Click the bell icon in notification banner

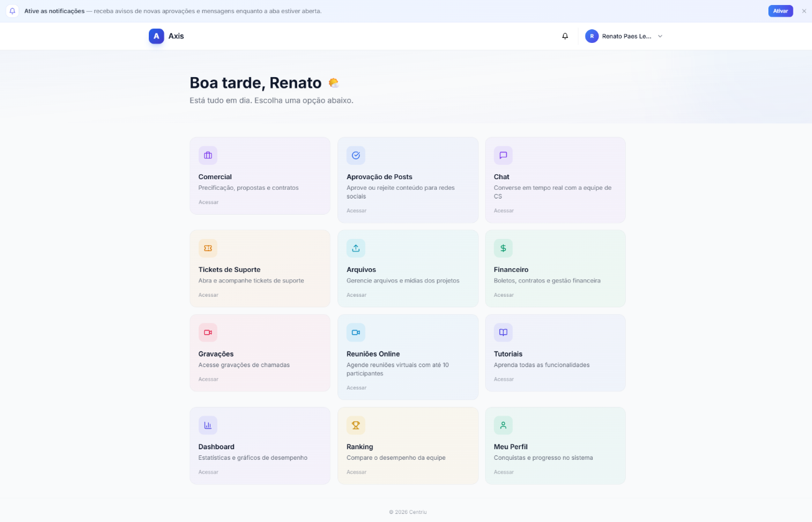point(12,11)
